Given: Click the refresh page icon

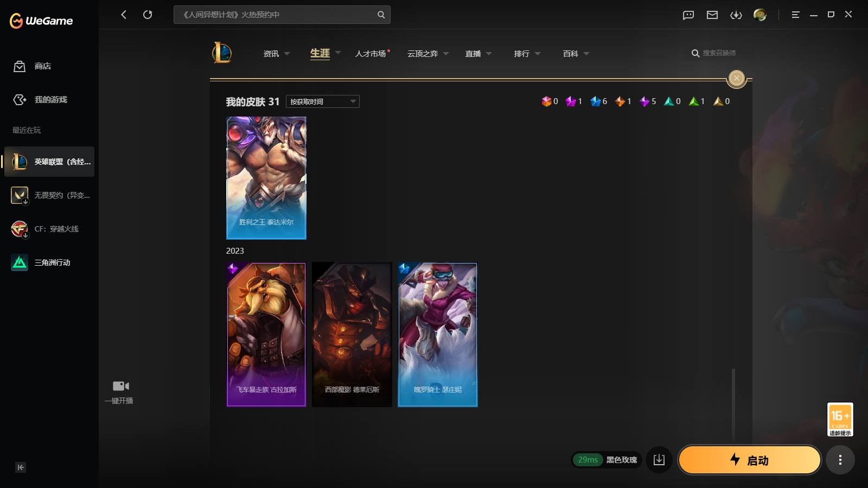Looking at the screenshot, I should click(148, 15).
